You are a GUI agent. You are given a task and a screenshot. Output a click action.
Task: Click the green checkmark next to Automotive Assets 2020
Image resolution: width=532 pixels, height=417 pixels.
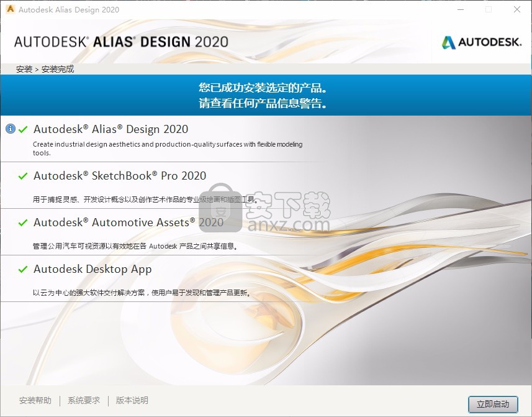[23, 222]
